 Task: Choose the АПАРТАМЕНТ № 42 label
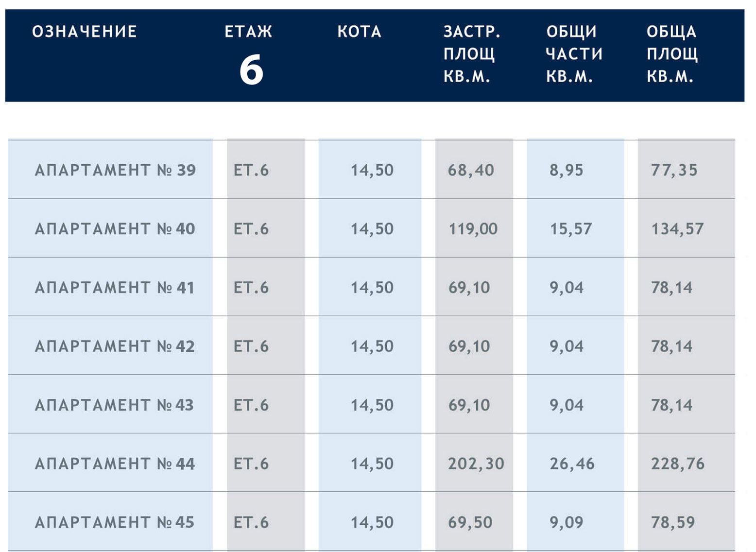[x=115, y=346]
